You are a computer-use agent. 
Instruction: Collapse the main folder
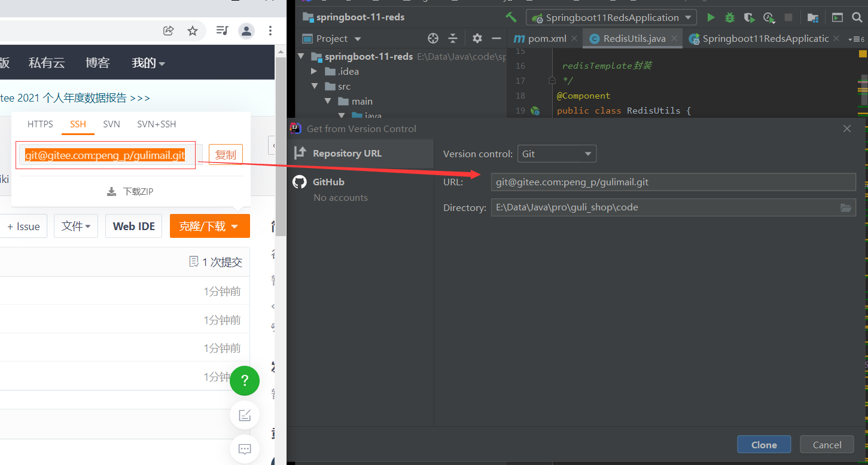[328, 101]
